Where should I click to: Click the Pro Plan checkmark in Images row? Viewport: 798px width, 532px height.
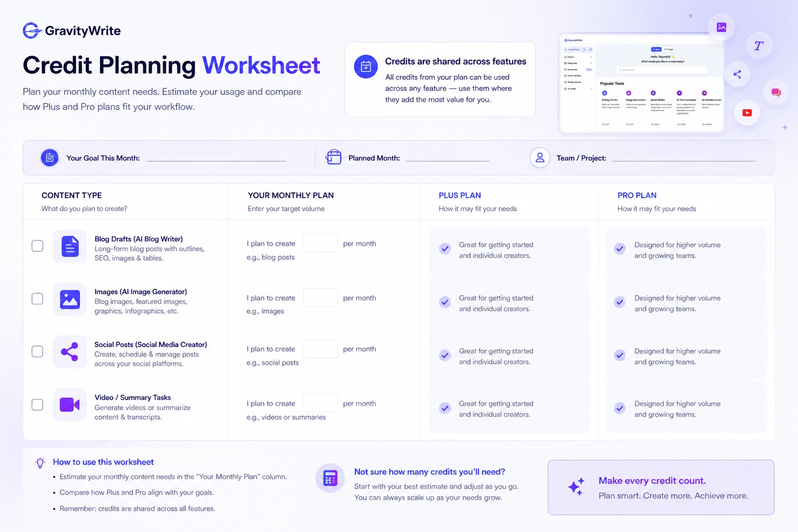[620, 302]
